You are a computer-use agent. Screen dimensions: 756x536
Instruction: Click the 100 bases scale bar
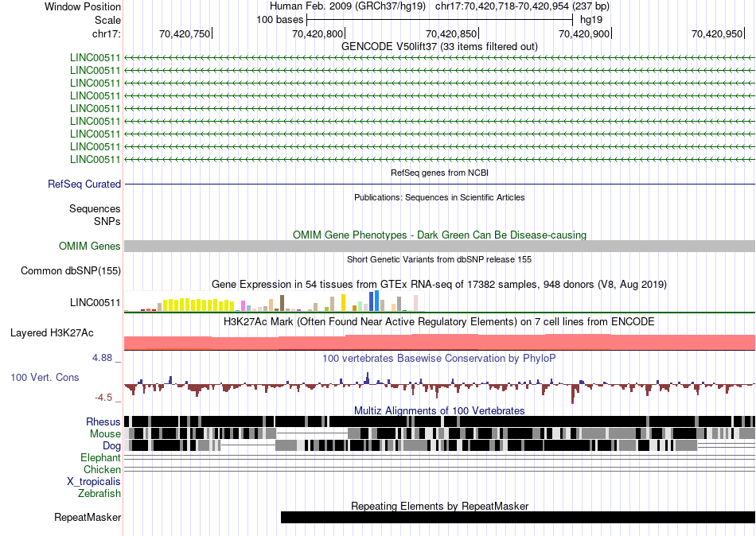439,20
